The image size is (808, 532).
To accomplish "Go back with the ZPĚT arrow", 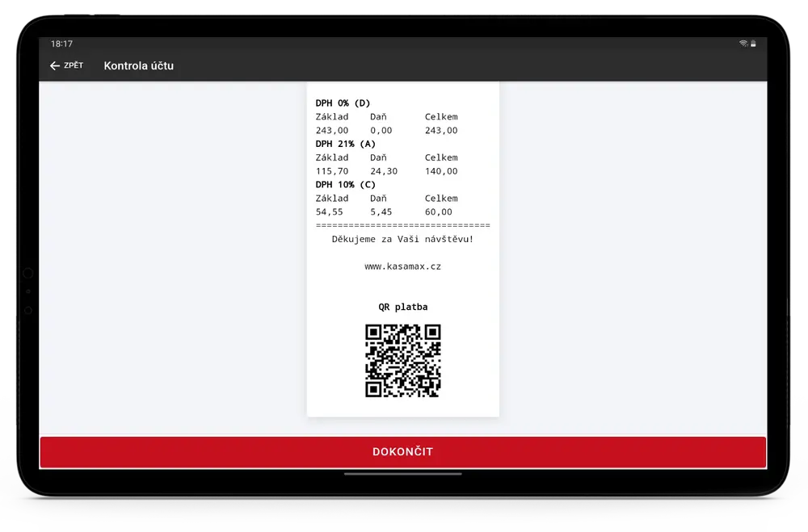I will [66, 65].
